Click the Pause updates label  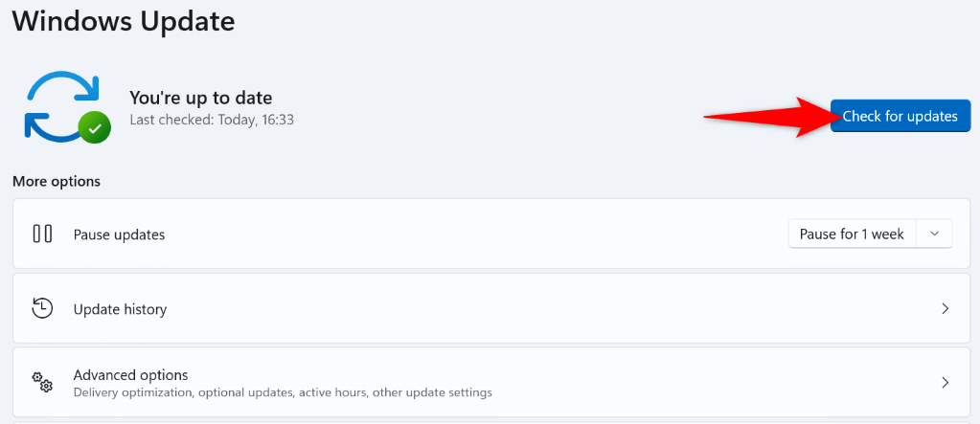click(119, 234)
